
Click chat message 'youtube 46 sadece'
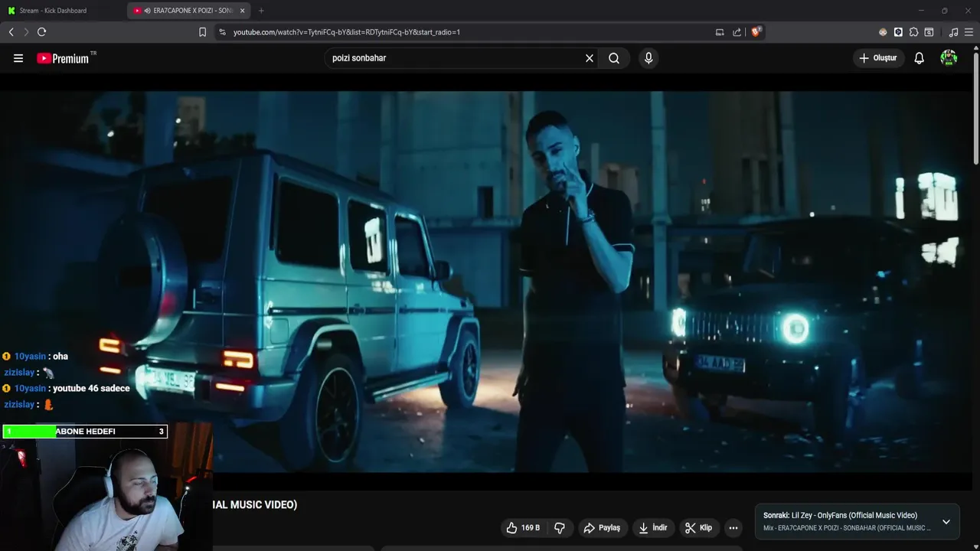pos(91,389)
